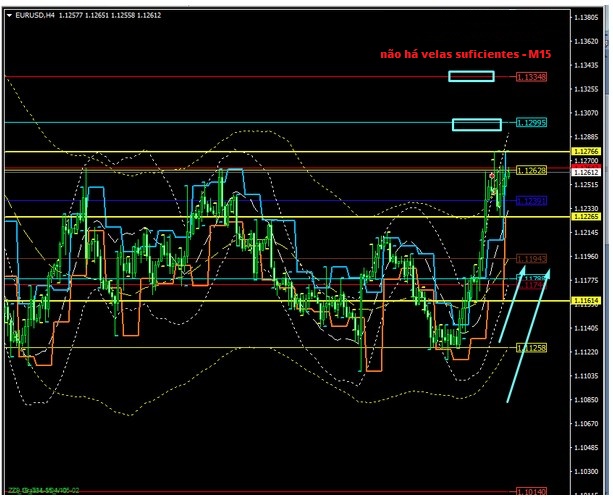The width and height of the screenshot is (613, 502).
Task: Click the 1.10850 value on price scale
Action: (x=585, y=400)
